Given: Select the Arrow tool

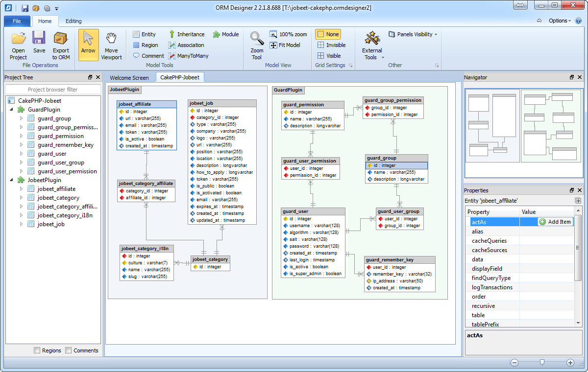Looking at the screenshot, I should (88, 45).
